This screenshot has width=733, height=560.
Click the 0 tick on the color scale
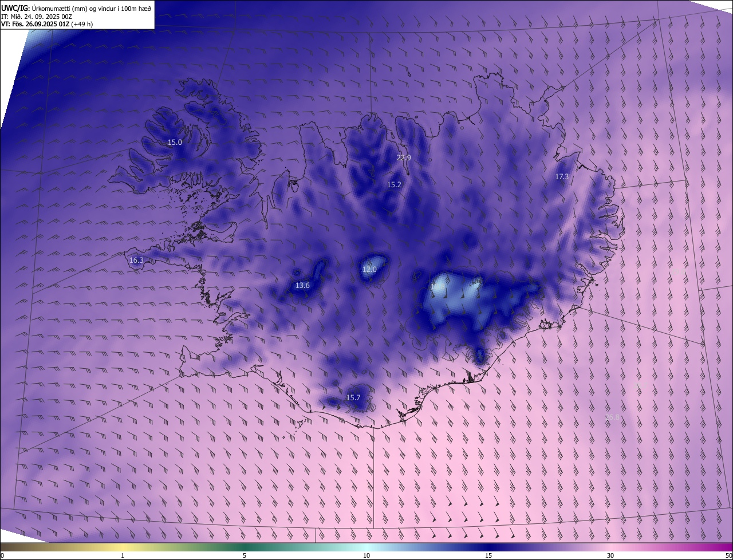click(x=2, y=555)
